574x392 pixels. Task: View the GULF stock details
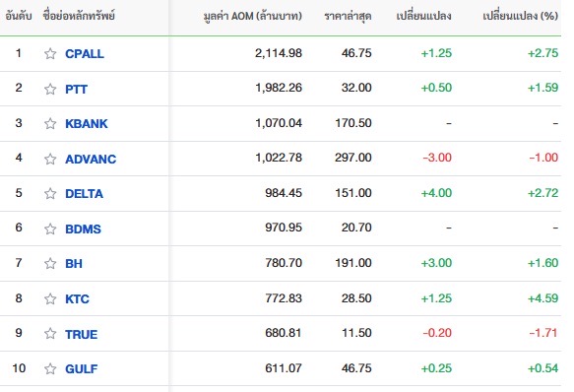[82, 369]
